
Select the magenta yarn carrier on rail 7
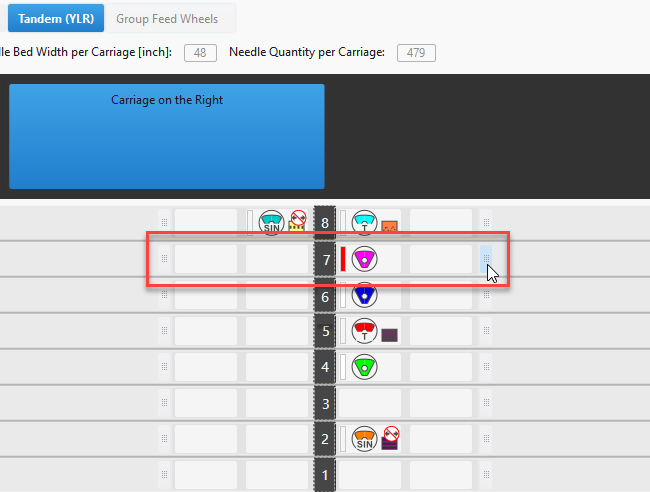tap(365, 259)
